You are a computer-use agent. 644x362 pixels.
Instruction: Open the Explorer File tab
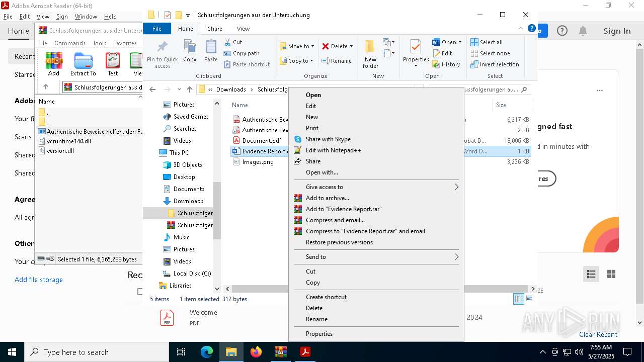point(157,29)
